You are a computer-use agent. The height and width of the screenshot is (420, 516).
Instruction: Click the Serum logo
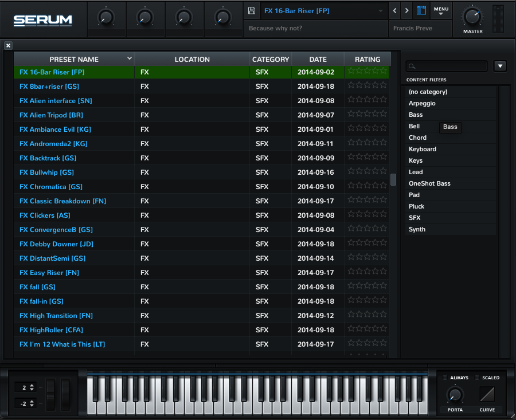coord(42,21)
